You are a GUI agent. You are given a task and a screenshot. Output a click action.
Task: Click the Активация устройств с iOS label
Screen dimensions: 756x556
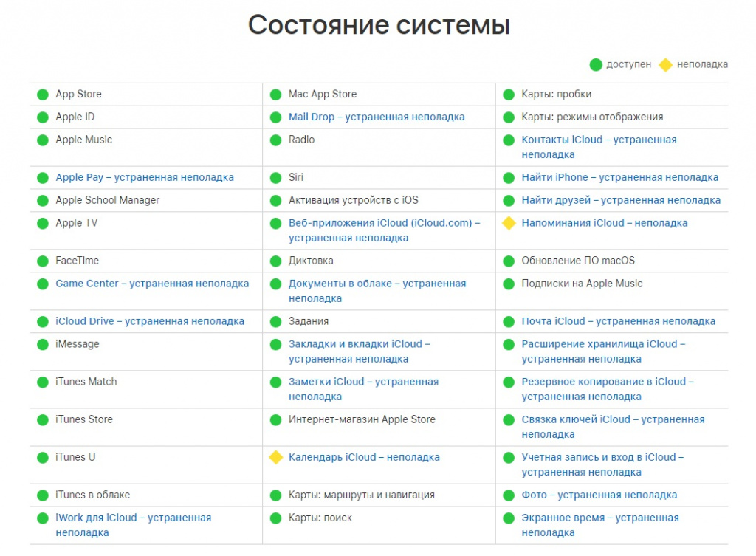click(x=354, y=200)
